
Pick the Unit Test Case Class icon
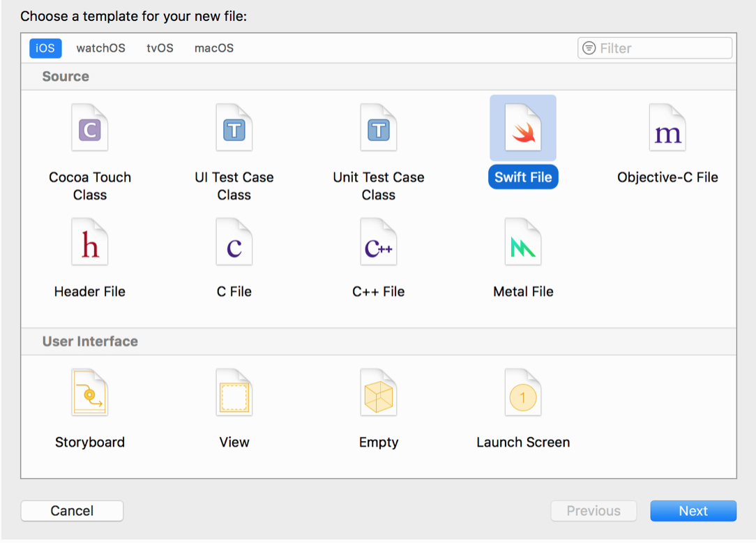point(379,129)
